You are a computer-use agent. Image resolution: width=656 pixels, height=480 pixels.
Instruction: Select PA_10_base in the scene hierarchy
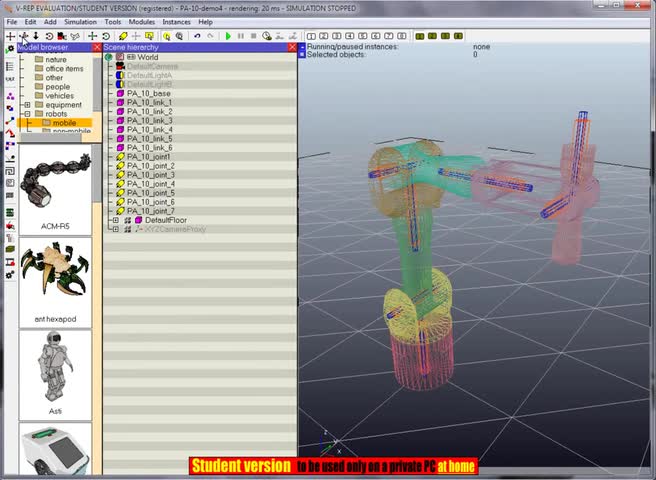click(149, 93)
